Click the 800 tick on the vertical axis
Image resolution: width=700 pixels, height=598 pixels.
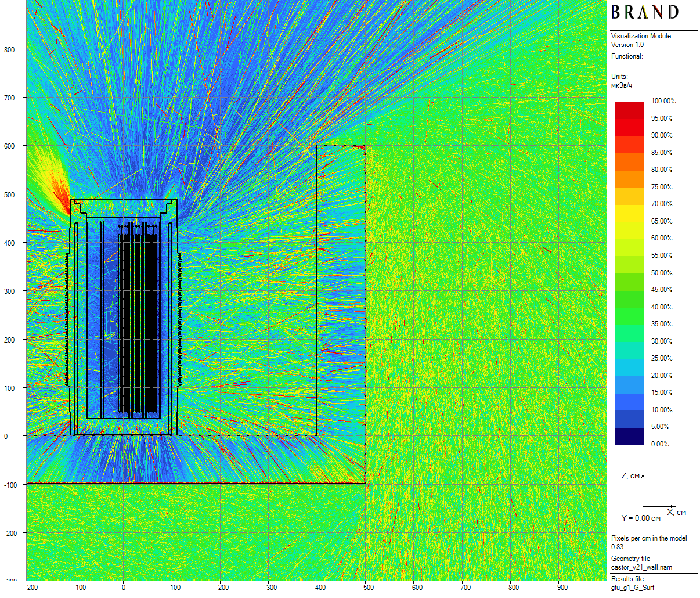click(10, 50)
